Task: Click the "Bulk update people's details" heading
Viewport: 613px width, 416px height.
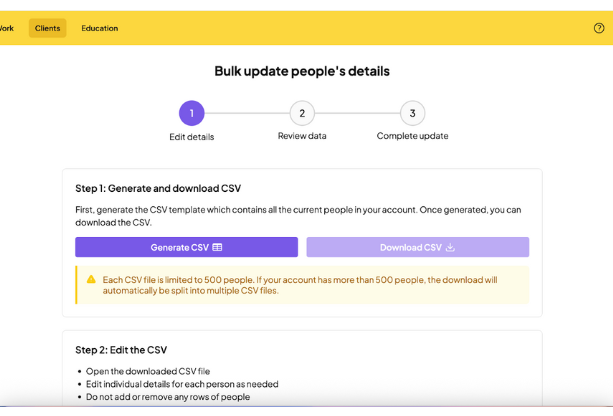Action: (x=302, y=71)
